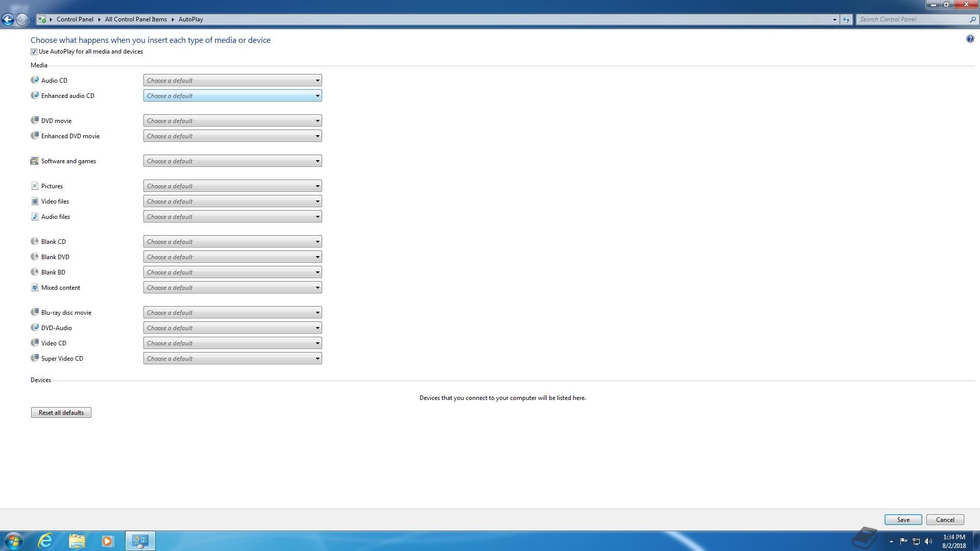Navigate to Control Panel breadcrumb

tap(75, 19)
